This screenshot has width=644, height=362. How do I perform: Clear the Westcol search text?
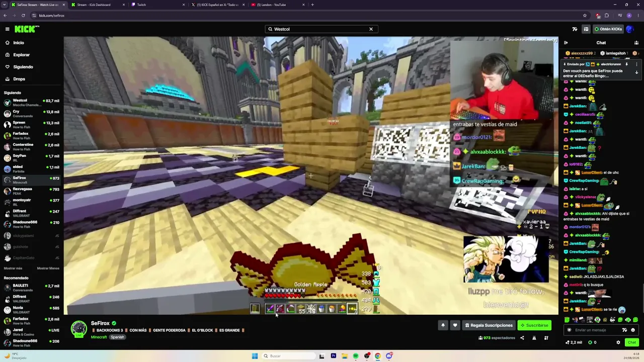pos(371,29)
